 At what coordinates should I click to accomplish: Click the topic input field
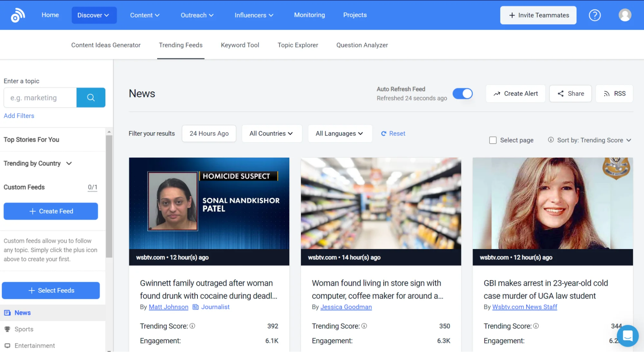pos(40,97)
